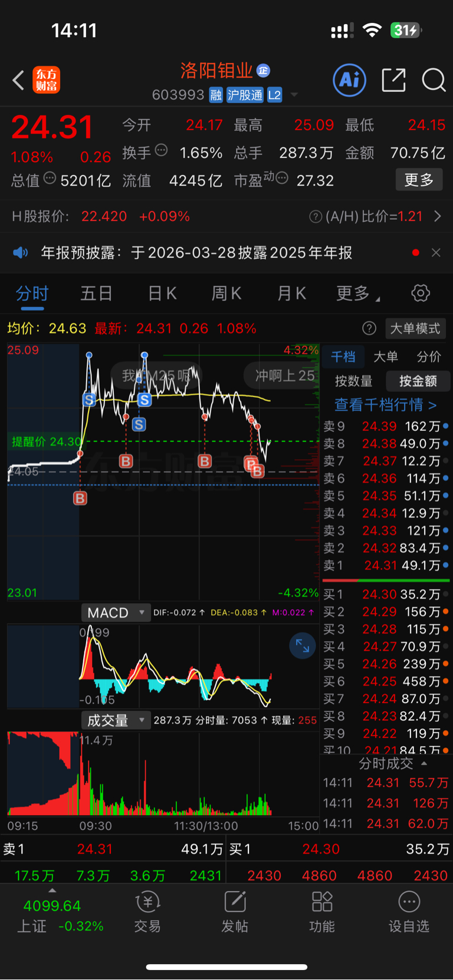The height and width of the screenshot is (980, 453).
Task: Tap the share export icon
Action: coord(393,80)
